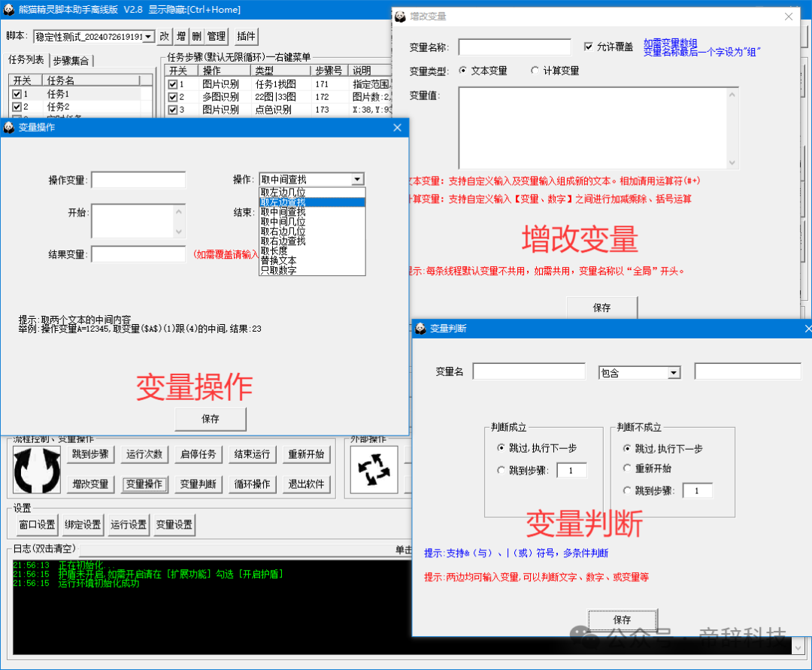Uncheck the 任务1 task checkbox
The height and width of the screenshot is (670, 812).
(17, 94)
